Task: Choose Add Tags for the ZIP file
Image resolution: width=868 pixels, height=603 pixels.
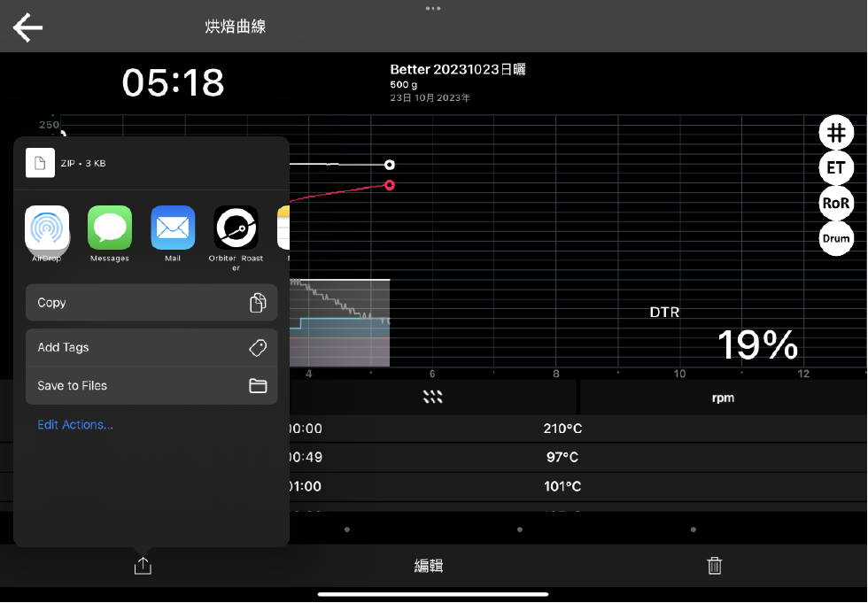Action: pyautogui.click(x=151, y=347)
